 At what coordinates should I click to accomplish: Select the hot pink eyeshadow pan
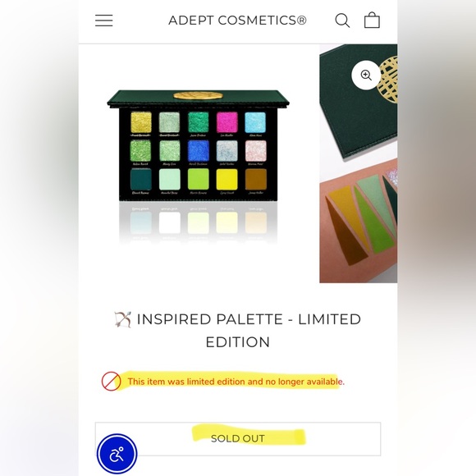[227, 122]
